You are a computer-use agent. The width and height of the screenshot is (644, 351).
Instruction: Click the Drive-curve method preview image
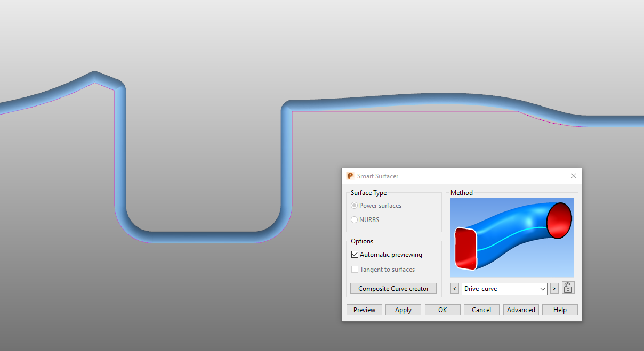tap(511, 238)
